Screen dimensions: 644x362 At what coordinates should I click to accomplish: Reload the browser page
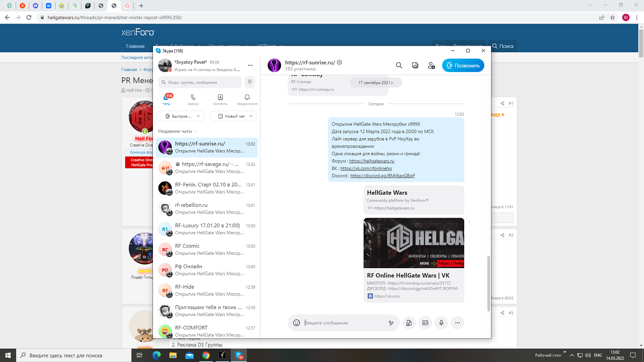[x=29, y=17]
